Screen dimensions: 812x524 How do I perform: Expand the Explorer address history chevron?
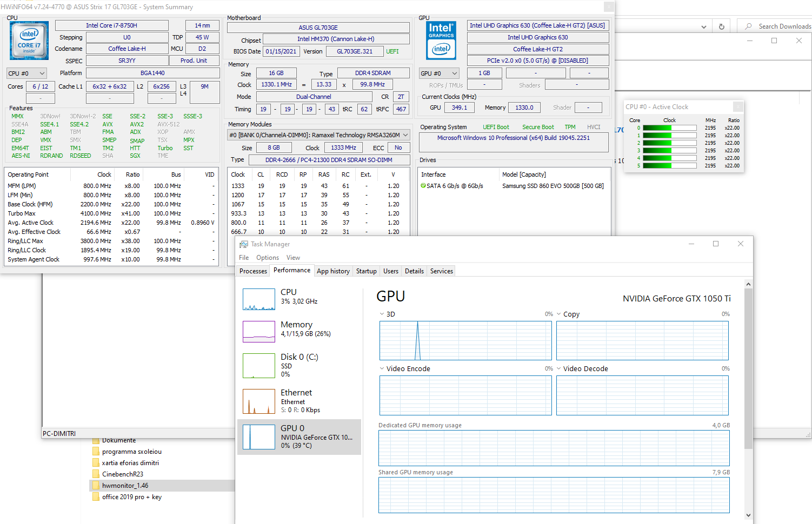coord(703,26)
